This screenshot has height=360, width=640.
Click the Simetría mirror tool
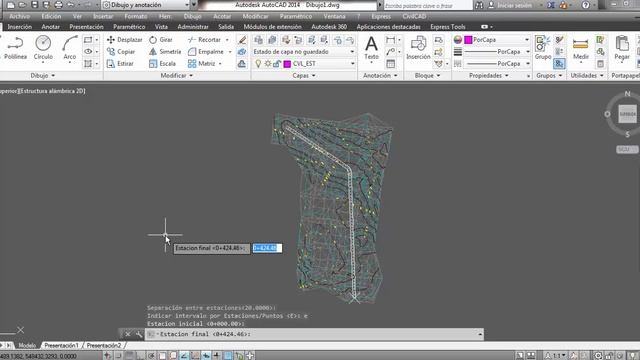point(165,52)
